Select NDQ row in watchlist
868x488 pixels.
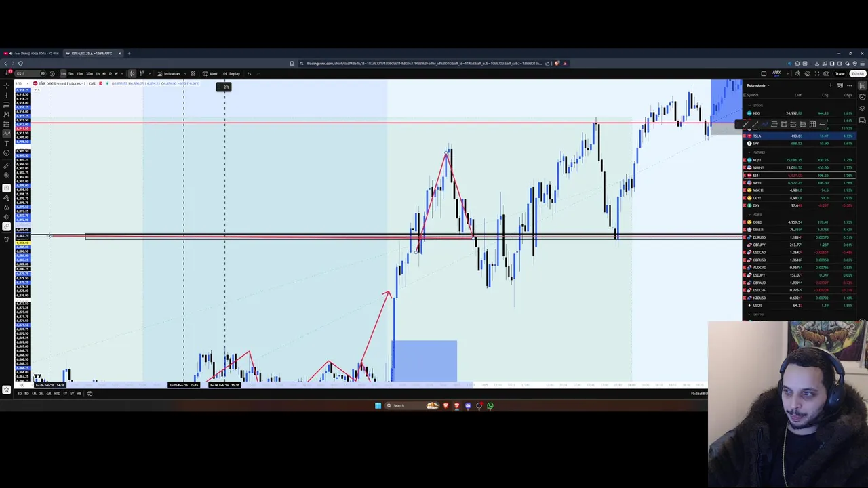800,113
